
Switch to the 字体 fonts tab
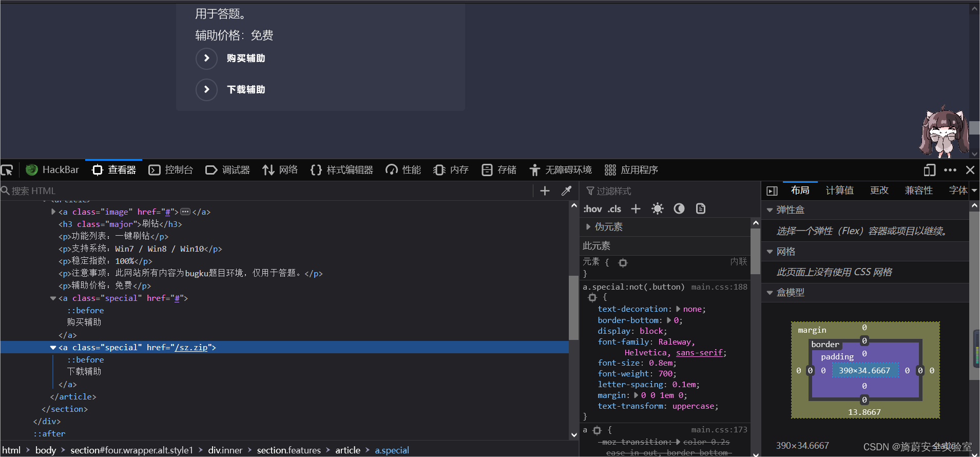(958, 191)
